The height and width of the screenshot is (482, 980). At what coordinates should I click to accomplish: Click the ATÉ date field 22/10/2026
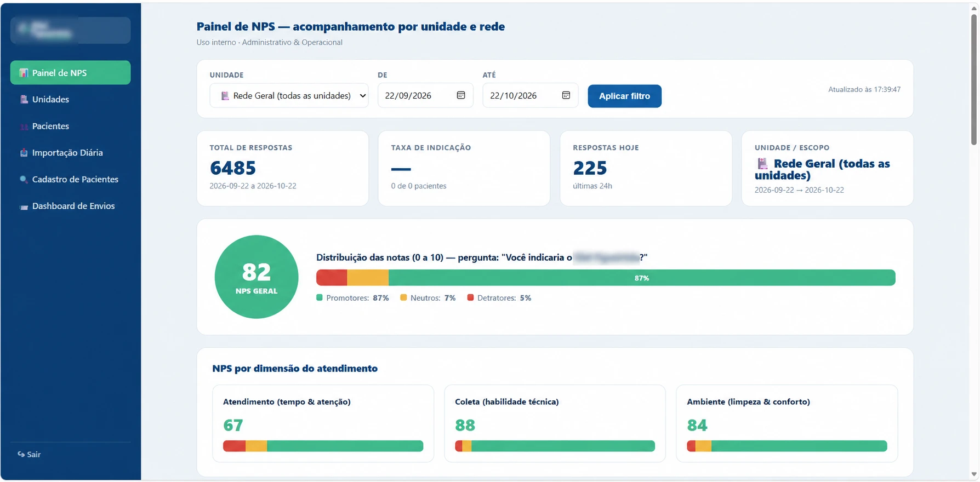[531, 95]
